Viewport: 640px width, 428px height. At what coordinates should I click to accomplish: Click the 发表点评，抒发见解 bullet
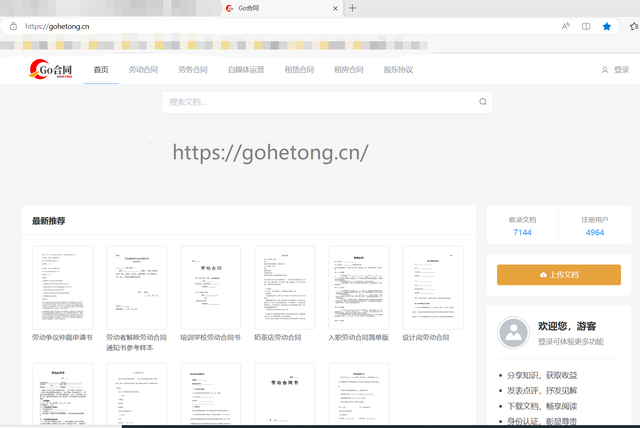542,391
